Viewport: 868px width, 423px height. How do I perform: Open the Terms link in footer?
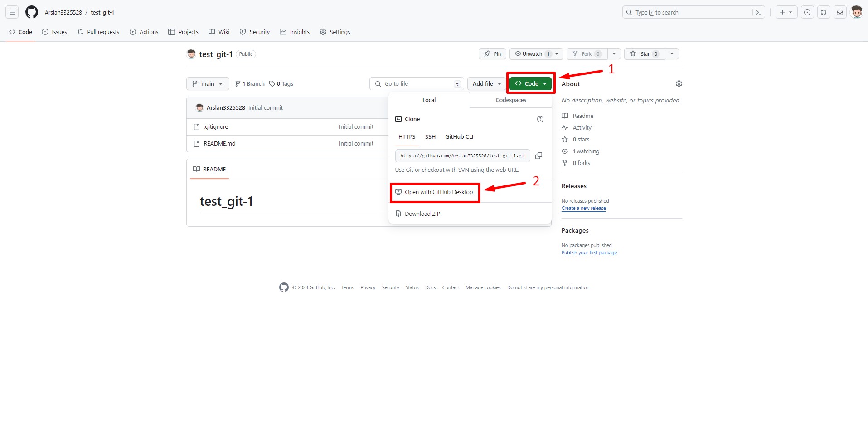(x=348, y=287)
